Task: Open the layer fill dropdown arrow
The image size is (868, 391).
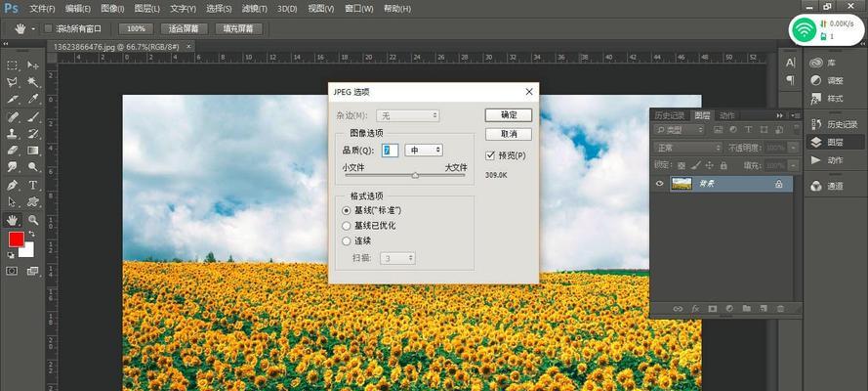Action: (x=793, y=165)
